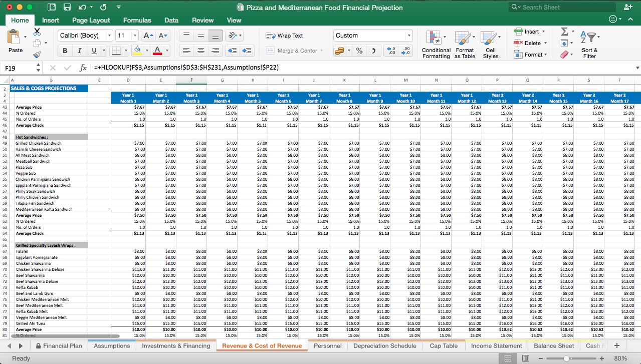Click Delete cells button
641x364 pixels.
530,43
